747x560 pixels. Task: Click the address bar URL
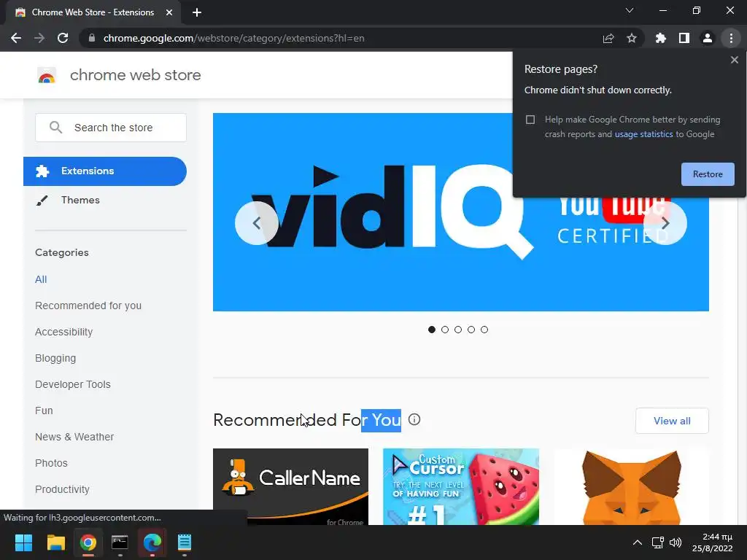(x=233, y=38)
